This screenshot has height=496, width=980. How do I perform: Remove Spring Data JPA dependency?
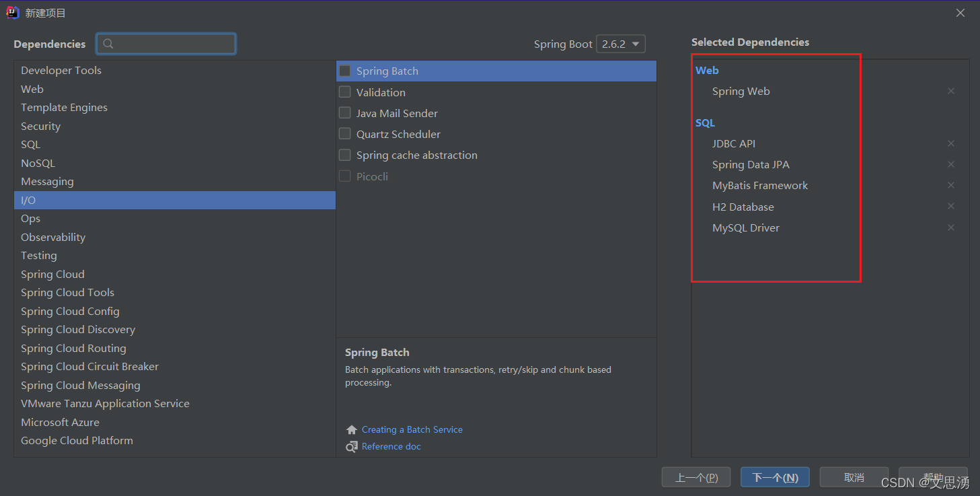[951, 164]
